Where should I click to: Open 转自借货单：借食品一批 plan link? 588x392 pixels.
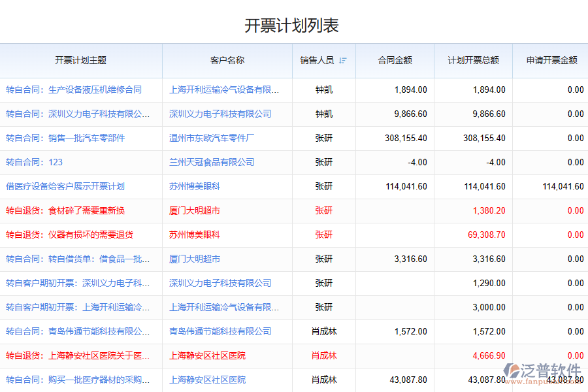click(x=78, y=259)
